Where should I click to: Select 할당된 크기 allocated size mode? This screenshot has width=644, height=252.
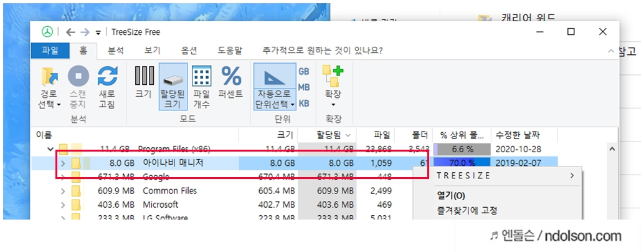tap(173, 87)
